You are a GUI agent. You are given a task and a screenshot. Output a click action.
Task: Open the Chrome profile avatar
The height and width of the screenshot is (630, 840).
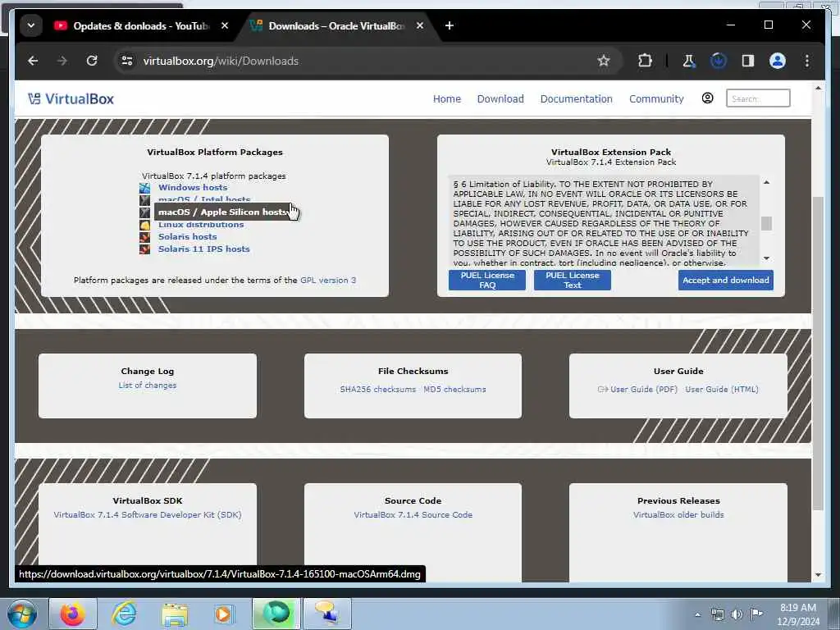(x=778, y=61)
